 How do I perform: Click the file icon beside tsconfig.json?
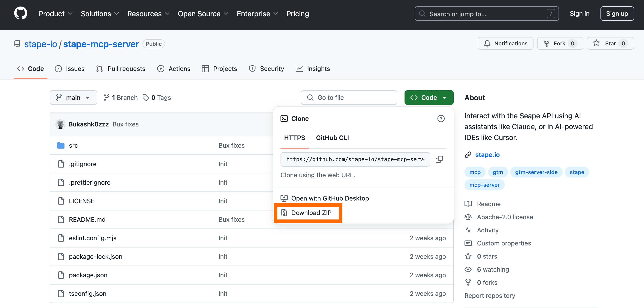click(61, 294)
